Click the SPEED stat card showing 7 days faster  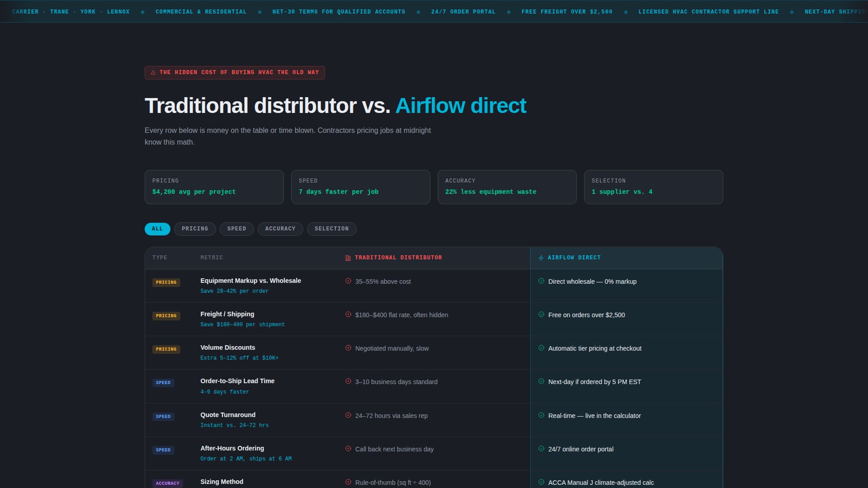[x=360, y=187]
